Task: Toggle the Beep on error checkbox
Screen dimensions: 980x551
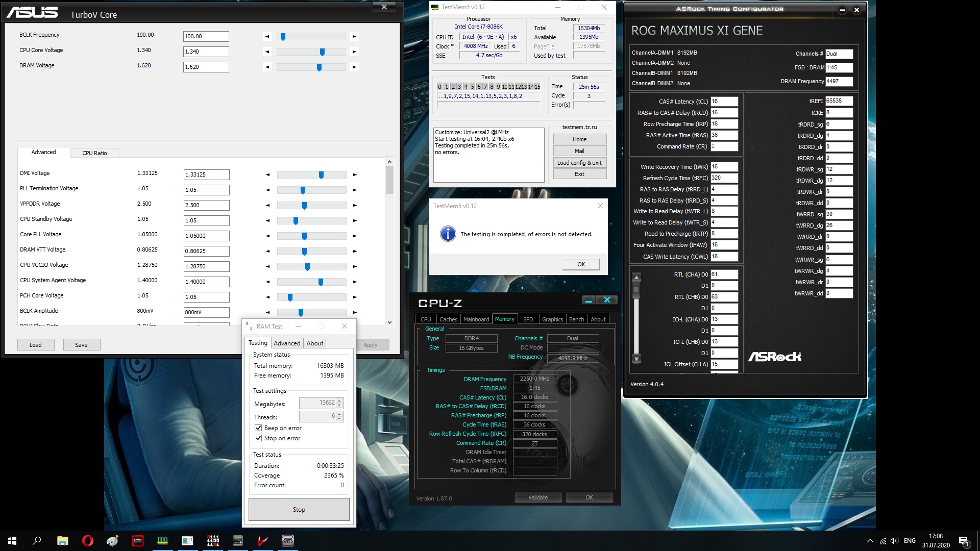Action: coord(258,428)
